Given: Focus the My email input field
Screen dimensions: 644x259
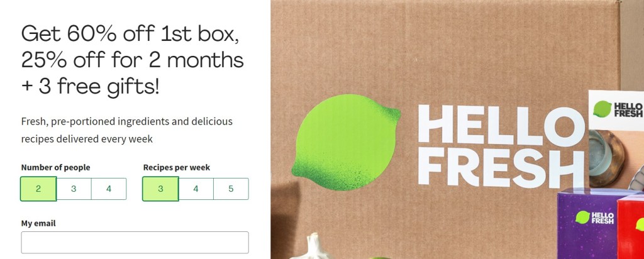Looking at the screenshot, I should [x=135, y=243].
